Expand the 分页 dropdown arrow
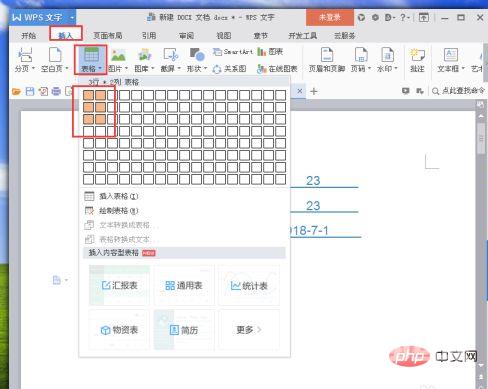 pyautogui.click(x=33, y=68)
